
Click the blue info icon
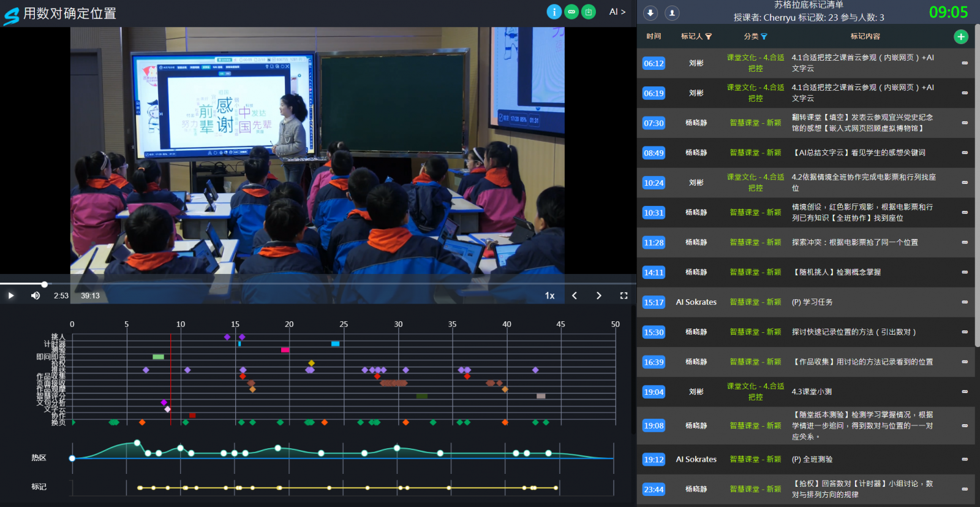(x=554, y=12)
